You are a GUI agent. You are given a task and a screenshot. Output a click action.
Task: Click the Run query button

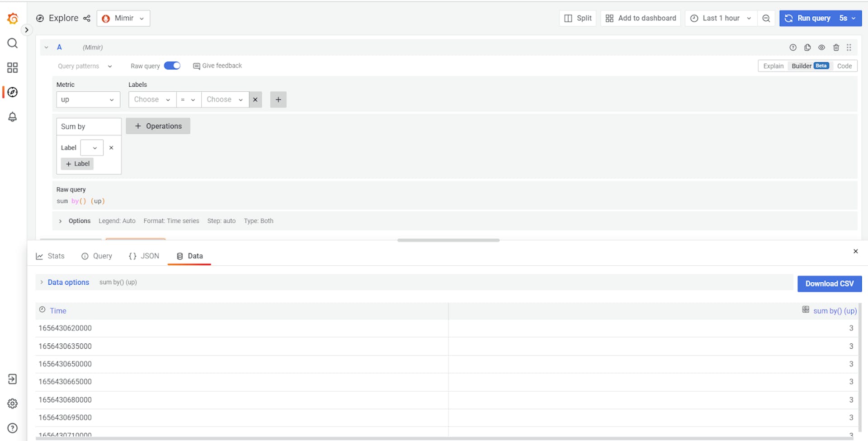pyautogui.click(x=813, y=18)
